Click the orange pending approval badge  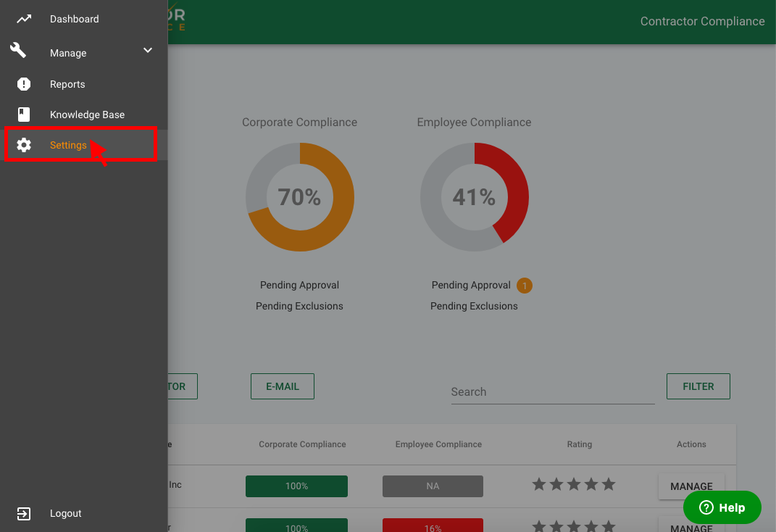tap(525, 286)
